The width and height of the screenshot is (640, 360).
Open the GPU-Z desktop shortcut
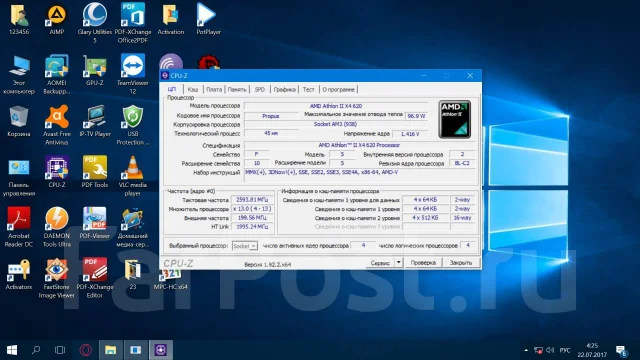coord(95,71)
